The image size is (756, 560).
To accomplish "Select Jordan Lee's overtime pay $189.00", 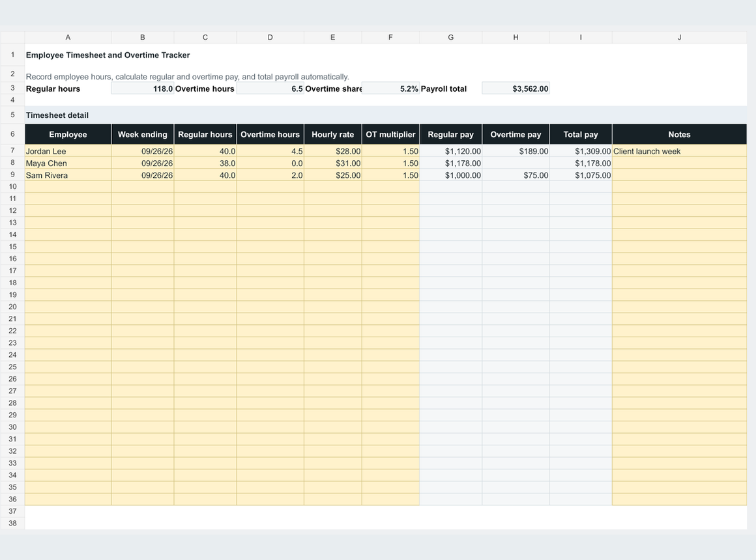I will pyautogui.click(x=516, y=151).
